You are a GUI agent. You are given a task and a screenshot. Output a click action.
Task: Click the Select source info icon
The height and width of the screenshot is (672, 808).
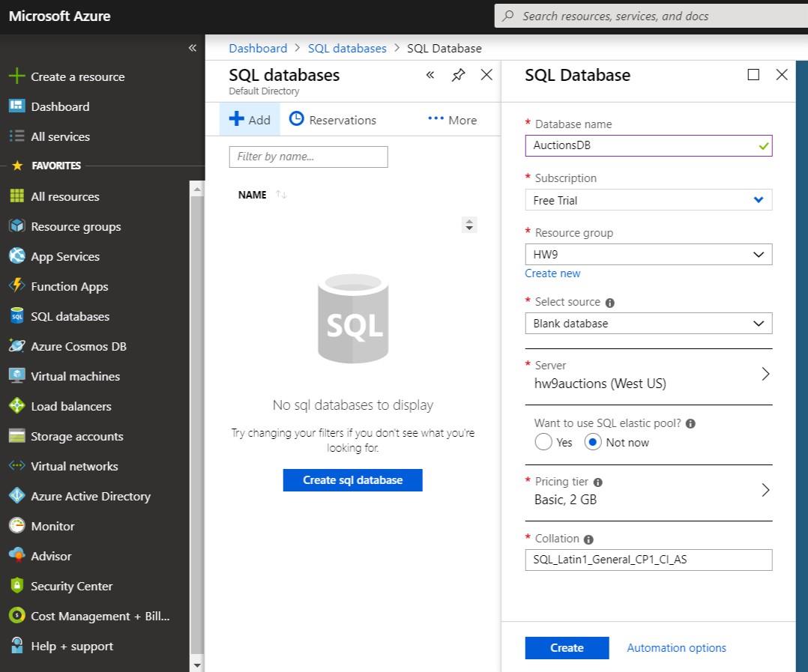609,303
